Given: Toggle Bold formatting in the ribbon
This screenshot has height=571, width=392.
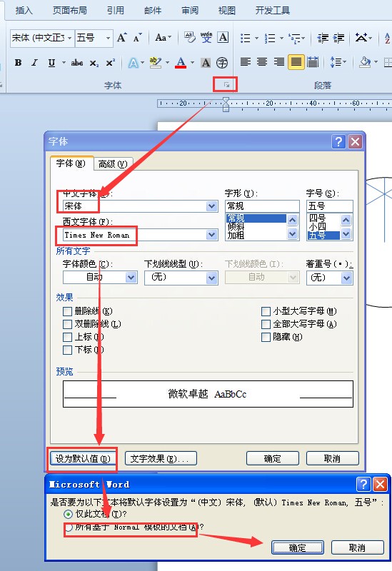Looking at the screenshot, I should [18, 63].
